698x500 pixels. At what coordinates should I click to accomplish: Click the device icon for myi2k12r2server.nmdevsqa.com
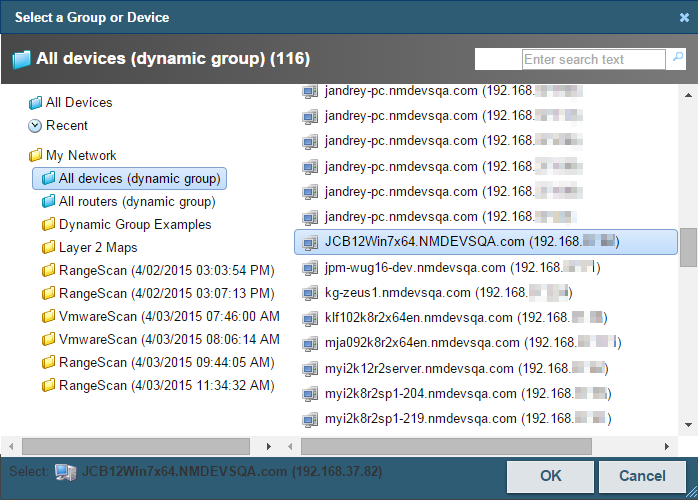(310, 369)
